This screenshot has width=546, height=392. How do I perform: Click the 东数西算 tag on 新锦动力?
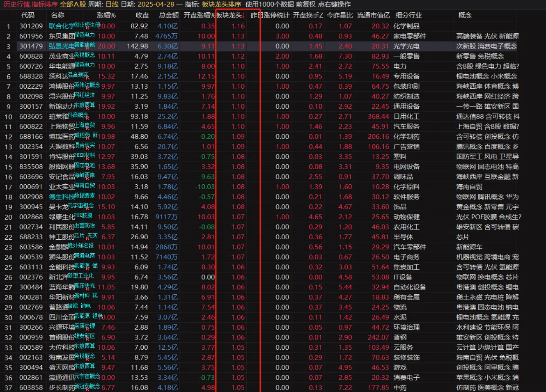tap(85, 105)
